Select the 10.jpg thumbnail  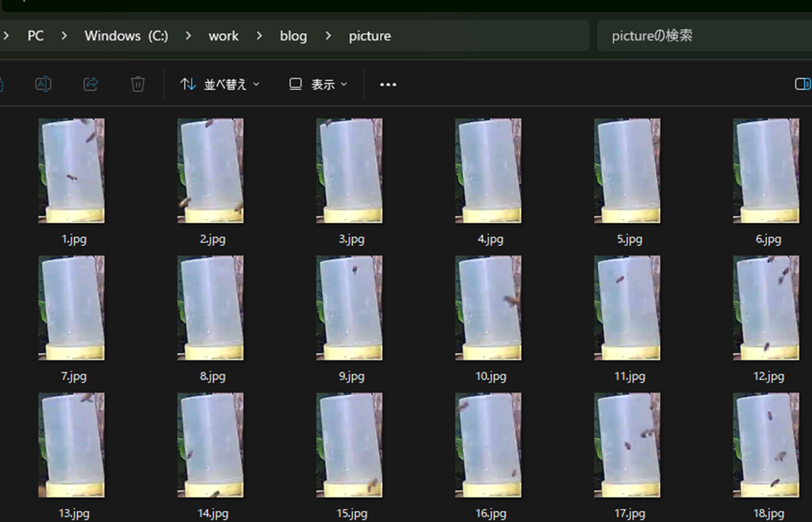488,308
